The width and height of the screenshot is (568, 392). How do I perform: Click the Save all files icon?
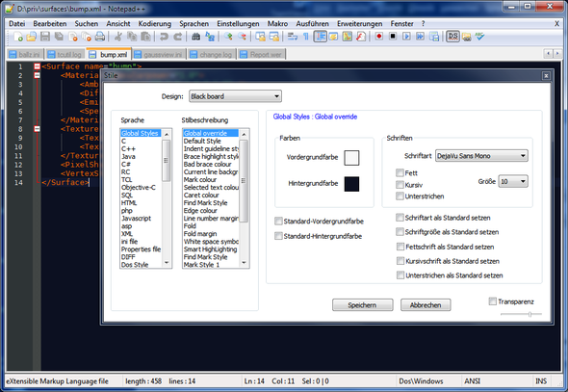(x=59, y=37)
